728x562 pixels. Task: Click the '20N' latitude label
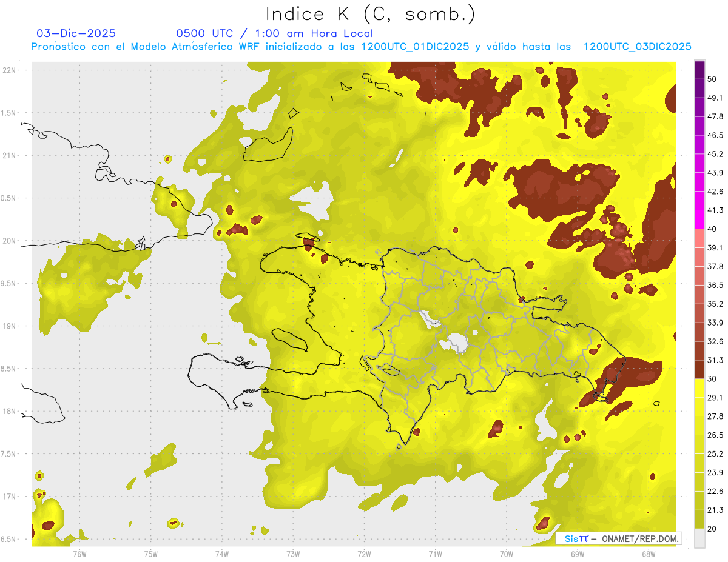[x=9, y=241]
